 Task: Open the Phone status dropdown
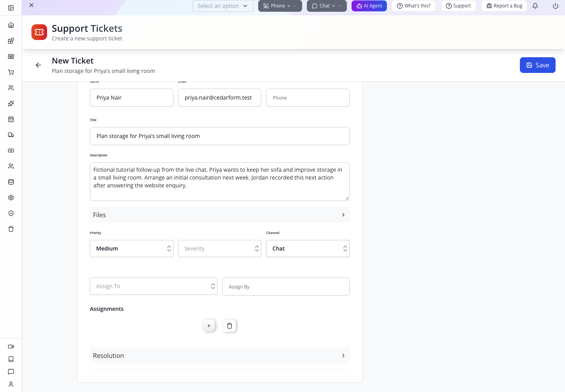point(280,6)
